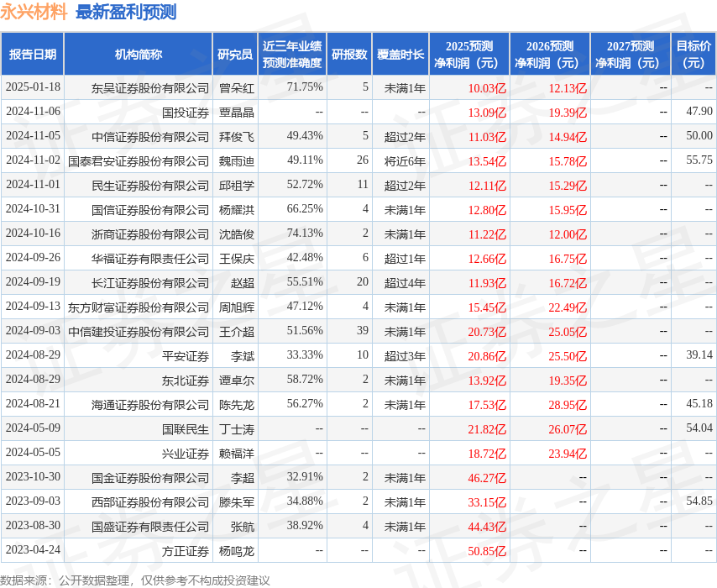This screenshot has width=717, height=588.
Task: Select 国盛证券有限责任公司 institution cell
Action: pos(150,526)
